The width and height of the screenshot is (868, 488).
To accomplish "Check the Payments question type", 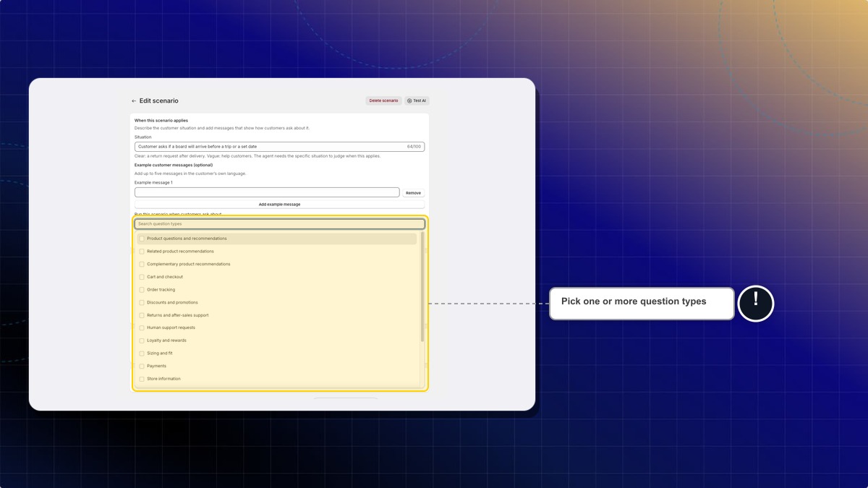I will coord(142,366).
